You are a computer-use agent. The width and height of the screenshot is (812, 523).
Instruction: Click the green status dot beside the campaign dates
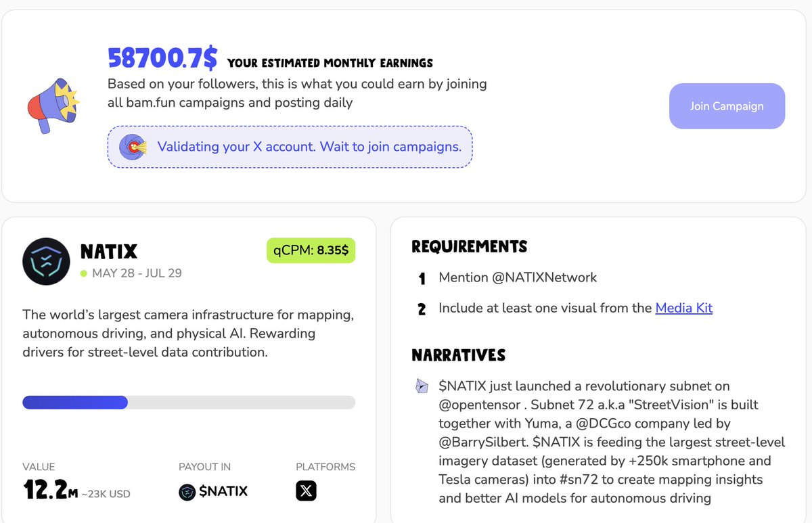[84, 273]
